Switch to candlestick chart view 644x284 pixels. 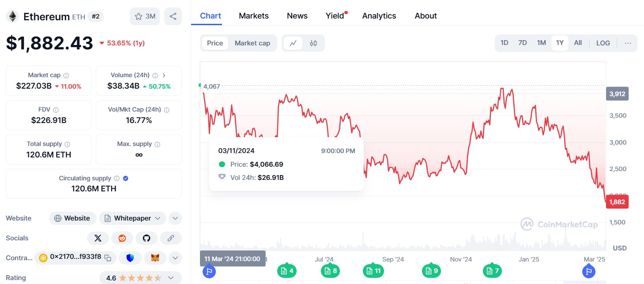tap(313, 43)
